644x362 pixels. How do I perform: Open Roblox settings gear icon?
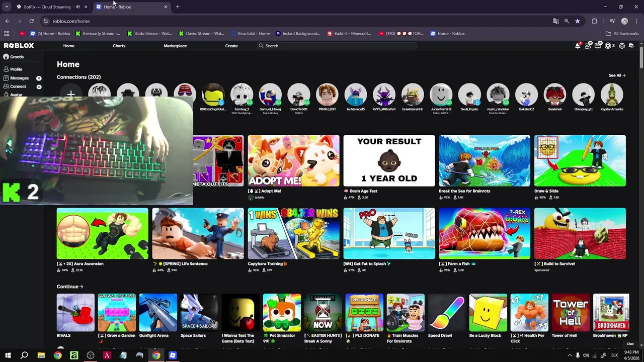click(622, 46)
